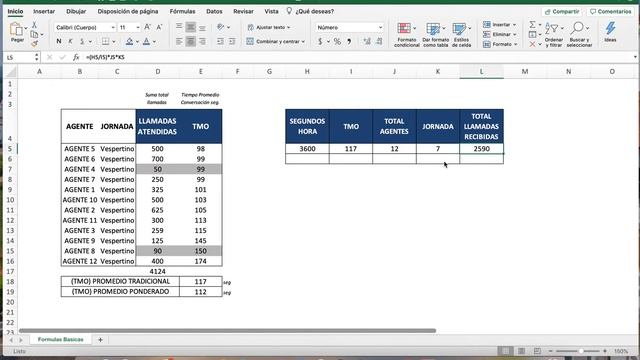640x360 pixels.
Task: Add a new sheet with plus
Action: [x=100, y=340]
